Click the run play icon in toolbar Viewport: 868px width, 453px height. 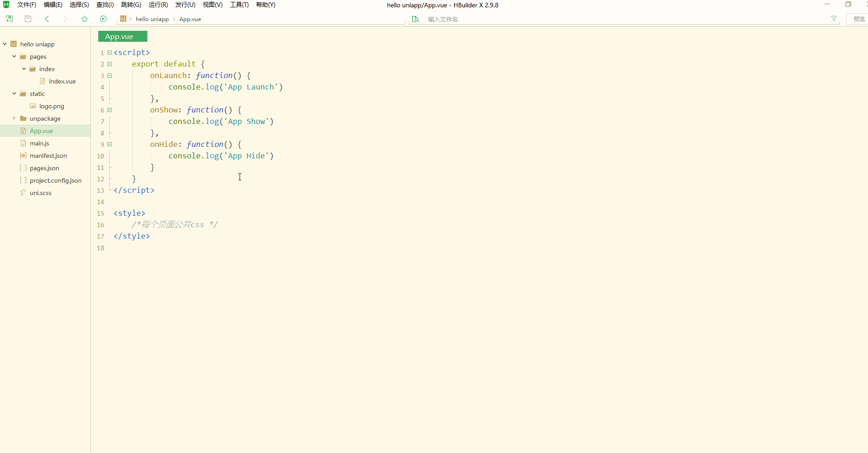pos(103,19)
